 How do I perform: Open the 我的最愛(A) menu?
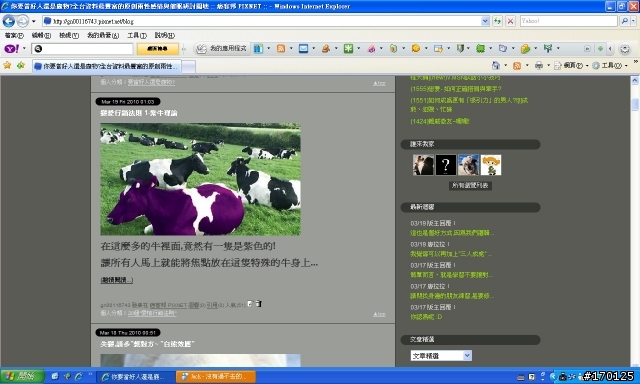103,36
